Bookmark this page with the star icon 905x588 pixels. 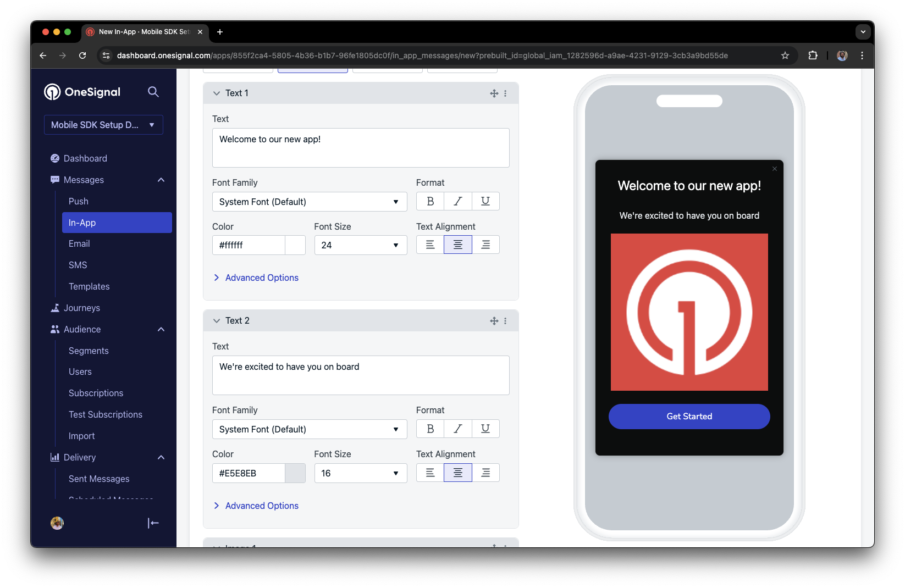pyautogui.click(x=785, y=56)
